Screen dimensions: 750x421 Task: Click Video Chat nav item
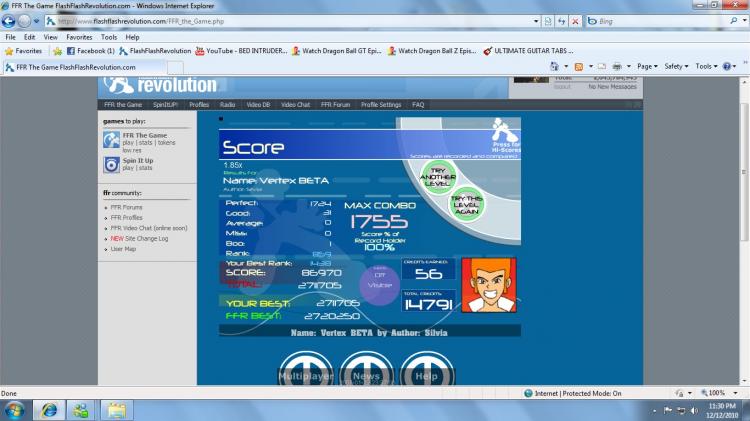296,105
